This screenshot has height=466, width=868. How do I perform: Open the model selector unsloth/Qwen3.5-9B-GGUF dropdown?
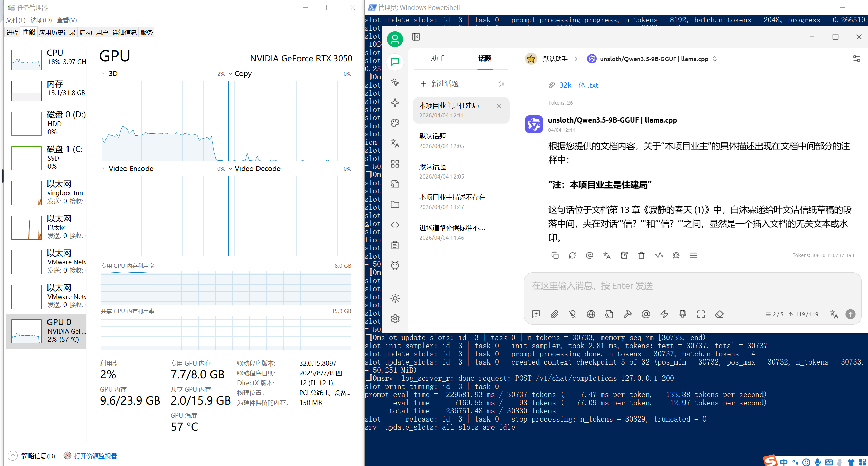click(654, 59)
